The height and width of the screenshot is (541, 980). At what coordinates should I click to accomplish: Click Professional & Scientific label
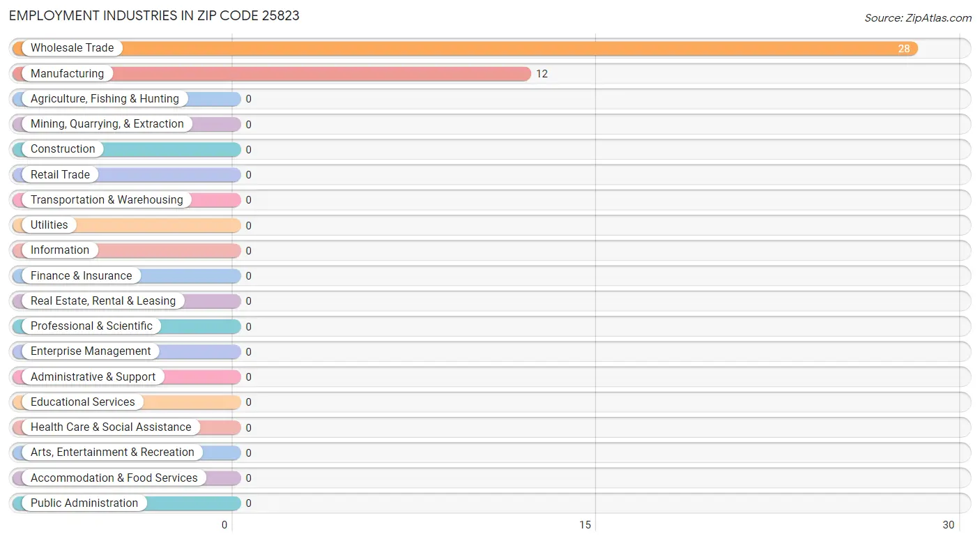[x=91, y=326]
